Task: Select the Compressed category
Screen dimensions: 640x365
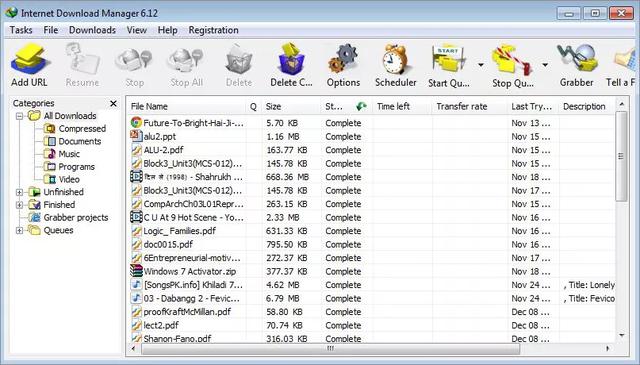Action: (x=82, y=129)
